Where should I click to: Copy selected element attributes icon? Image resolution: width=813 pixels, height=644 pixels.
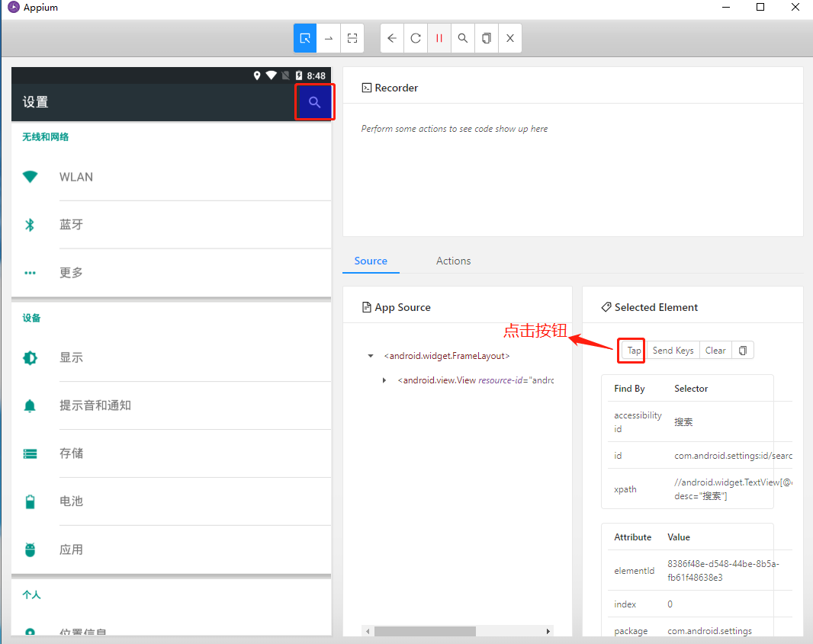743,351
